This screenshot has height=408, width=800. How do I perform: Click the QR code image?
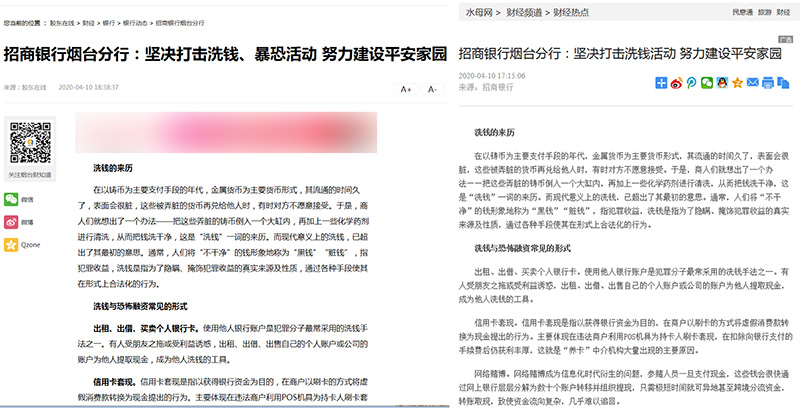click(x=30, y=142)
